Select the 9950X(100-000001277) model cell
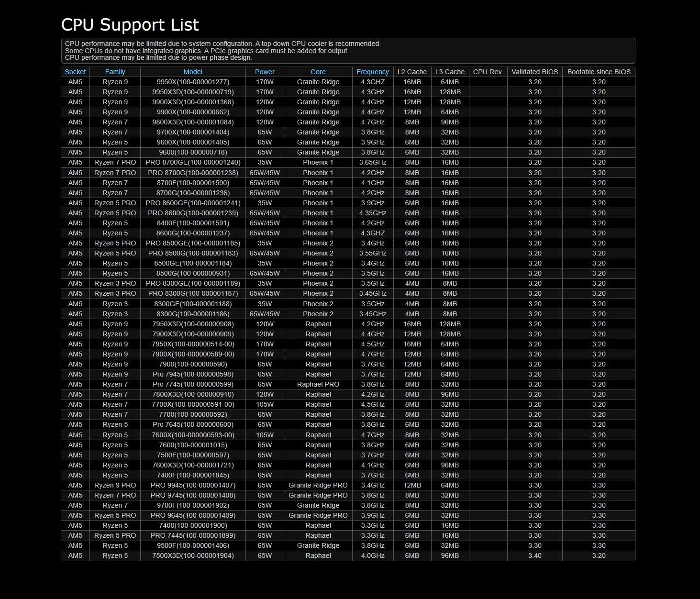Screen dimensions: 700x599 pos(193,82)
